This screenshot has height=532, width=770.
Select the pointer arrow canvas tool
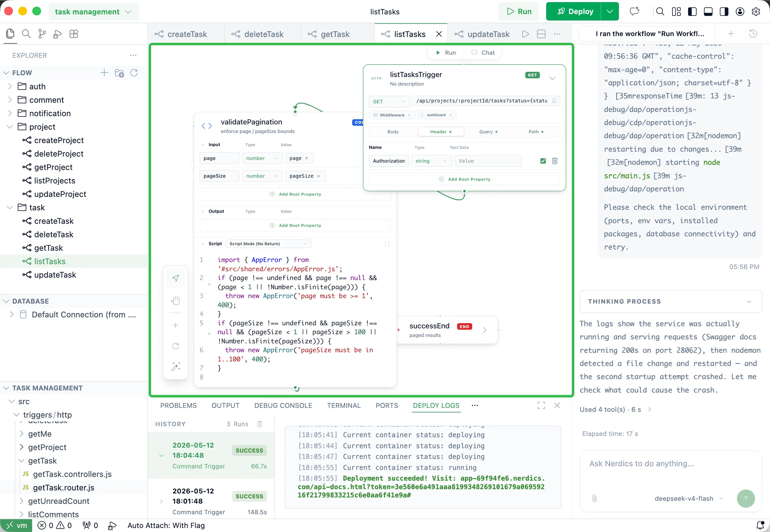point(176,278)
